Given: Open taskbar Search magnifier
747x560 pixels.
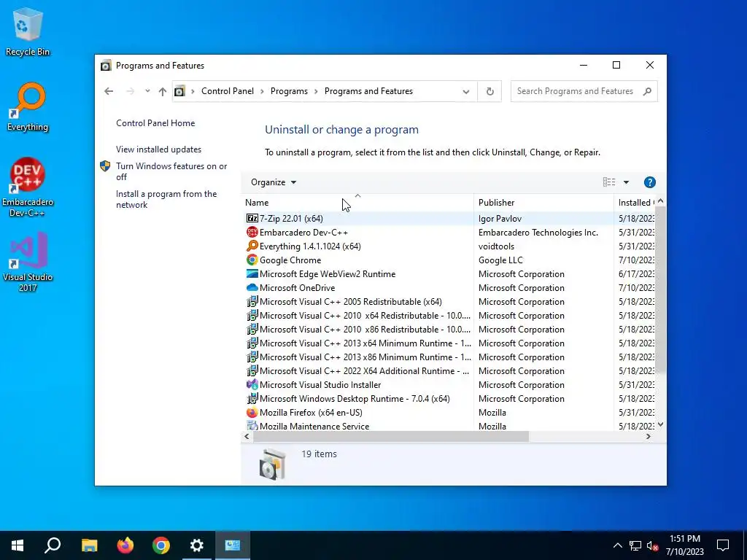Looking at the screenshot, I should pos(53,545).
